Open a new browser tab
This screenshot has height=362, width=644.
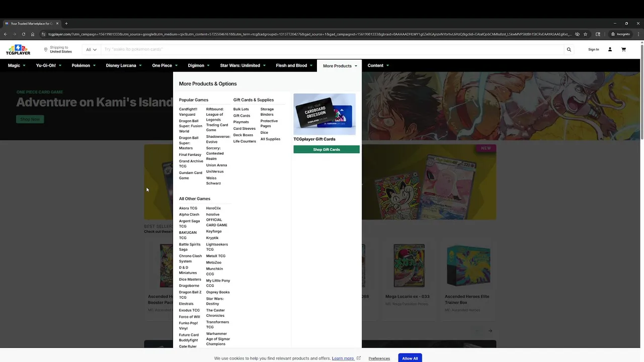(66, 23)
